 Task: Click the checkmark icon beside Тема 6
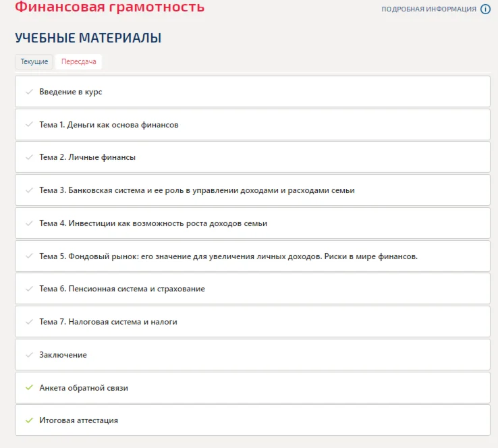[29, 289]
